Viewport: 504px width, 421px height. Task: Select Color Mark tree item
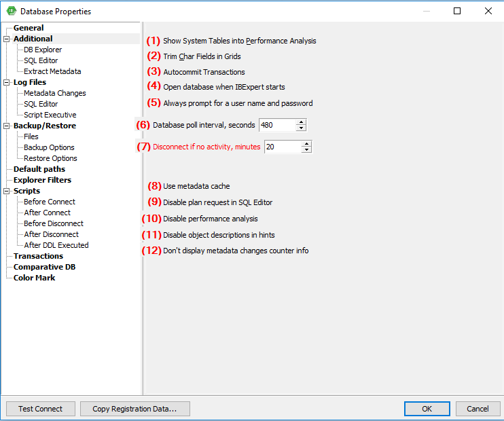(34, 278)
